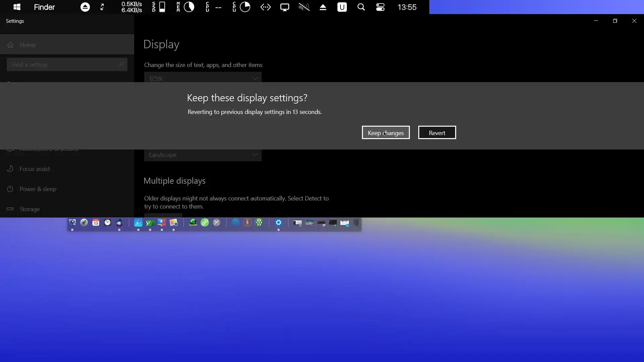This screenshot has height=362, width=644.
Task: Click the search magnifier in the top bar
Action: [x=361, y=7]
